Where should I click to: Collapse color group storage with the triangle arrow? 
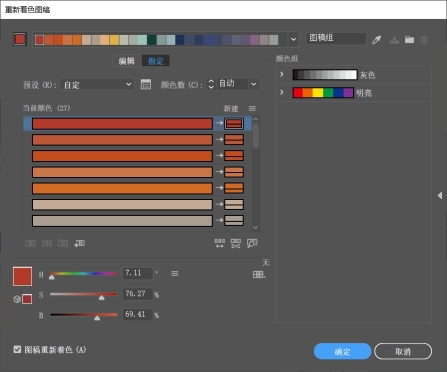440,196
